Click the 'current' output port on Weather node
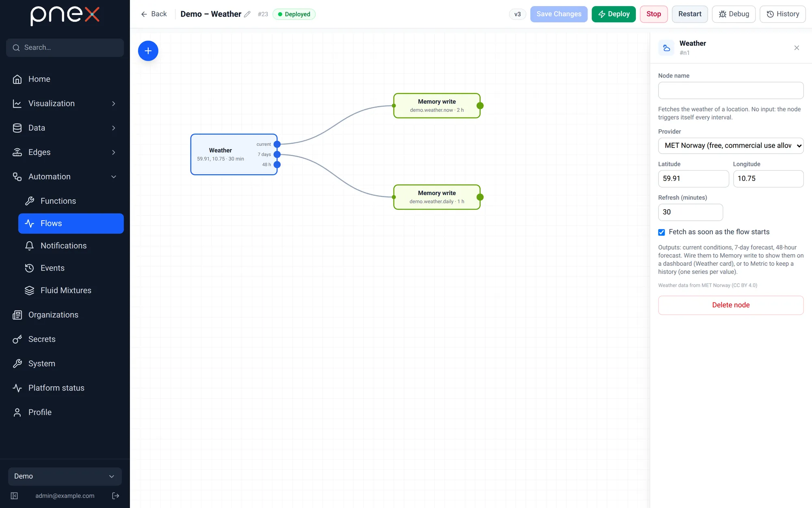 point(277,144)
